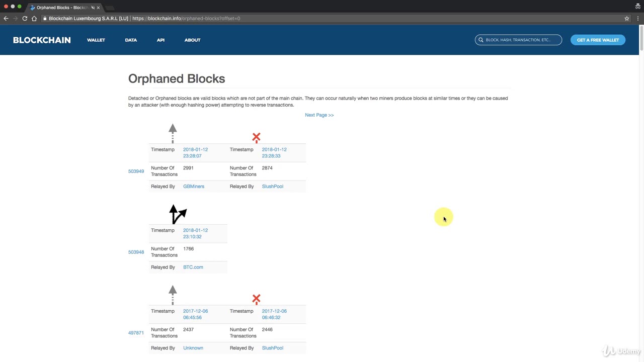Click the Blockchain logo
The width and height of the screenshot is (644, 362).
(42, 40)
